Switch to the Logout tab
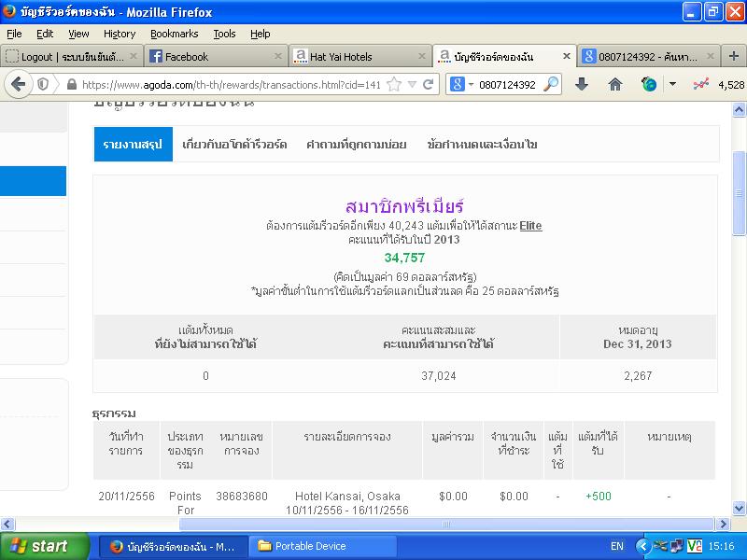The width and height of the screenshot is (747, 560). (x=72, y=56)
